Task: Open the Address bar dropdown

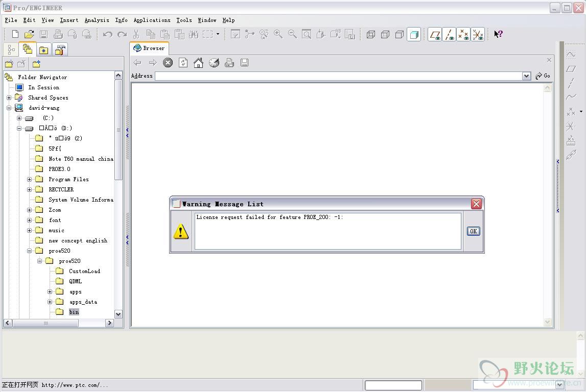Action: pos(526,76)
